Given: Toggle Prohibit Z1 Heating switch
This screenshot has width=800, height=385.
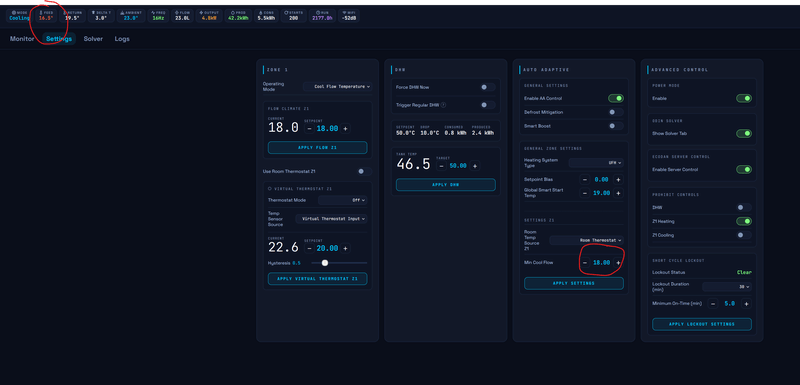Looking at the screenshot, I should 744,221.
